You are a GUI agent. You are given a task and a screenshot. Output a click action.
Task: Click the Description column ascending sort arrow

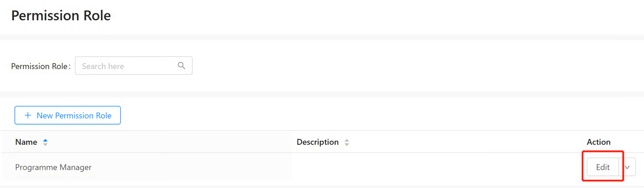tap(347, 140)
